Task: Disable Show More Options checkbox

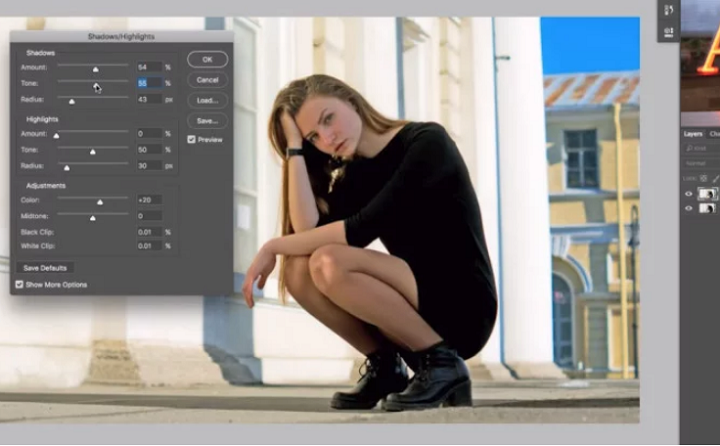Action: pyautogui.click(x=20, y=285)
